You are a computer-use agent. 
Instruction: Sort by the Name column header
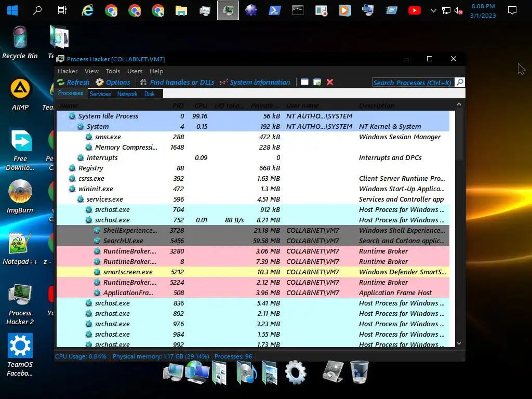[x=69, y=106]
